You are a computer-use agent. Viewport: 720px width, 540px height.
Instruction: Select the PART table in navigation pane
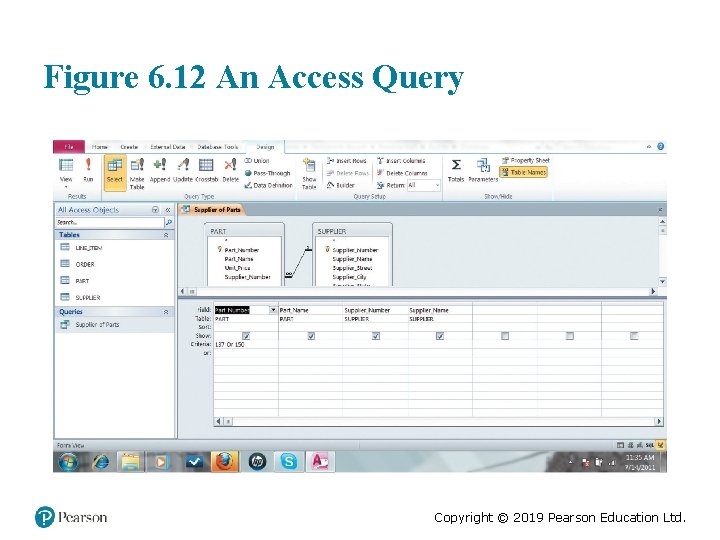tap(75, 281)
